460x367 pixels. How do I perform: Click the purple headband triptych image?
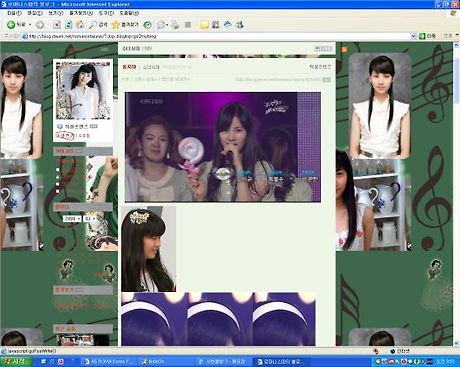point(218,319)
